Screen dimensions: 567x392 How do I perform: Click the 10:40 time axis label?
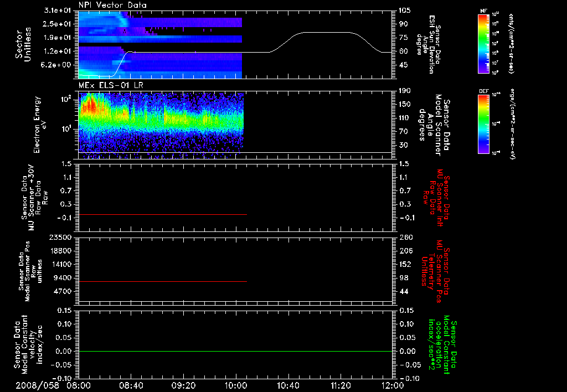pos(288,385)
